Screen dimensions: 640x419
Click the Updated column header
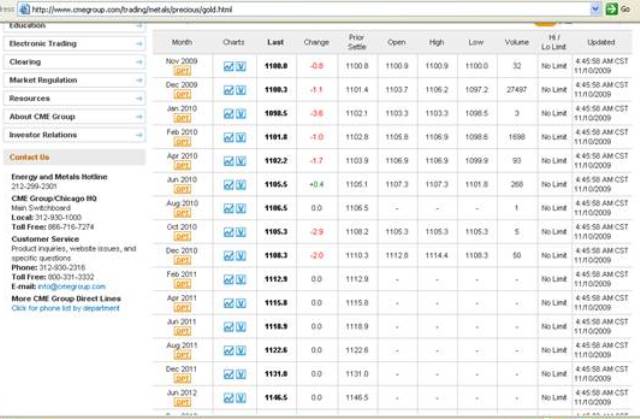coord(601,42)
